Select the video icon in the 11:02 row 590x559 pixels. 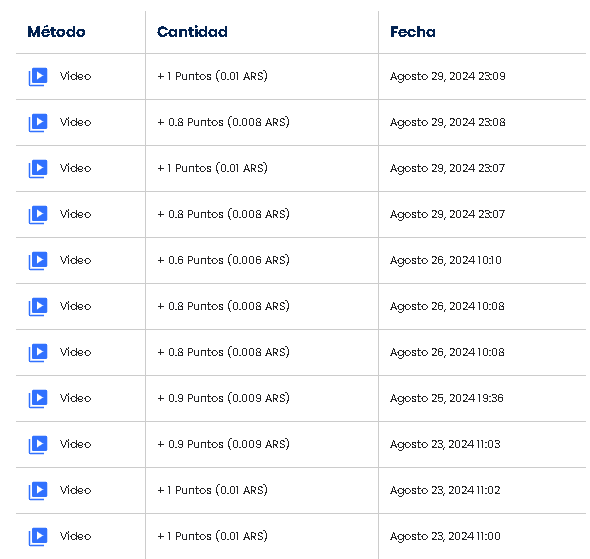[38, 491]
